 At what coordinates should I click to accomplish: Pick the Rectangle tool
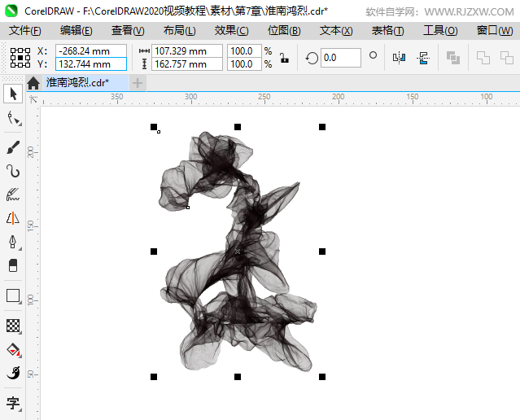click(x=13, y=295)
